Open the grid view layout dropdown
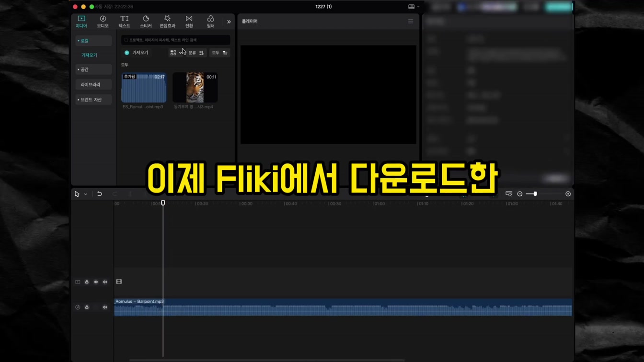Viewport: 644px width, 362px height. (x=176, y=53)
